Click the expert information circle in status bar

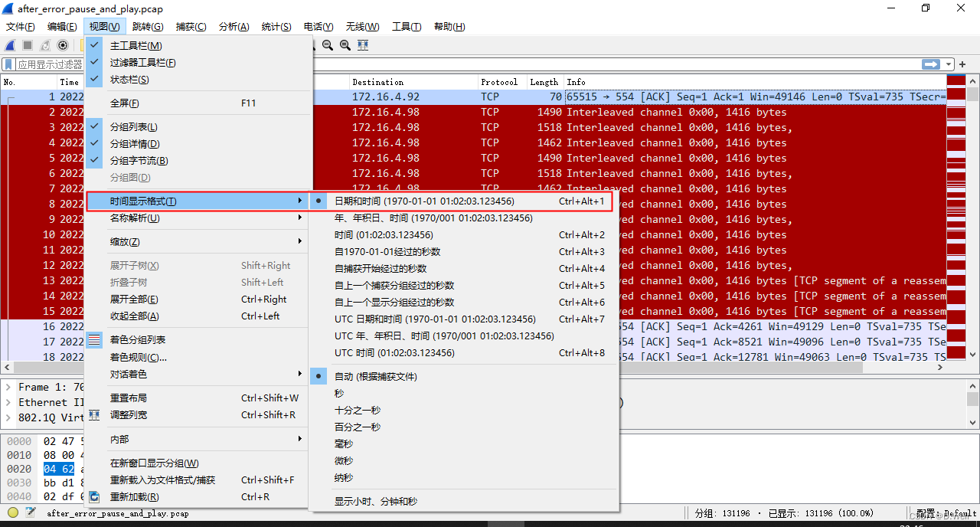tap(12, 513)
